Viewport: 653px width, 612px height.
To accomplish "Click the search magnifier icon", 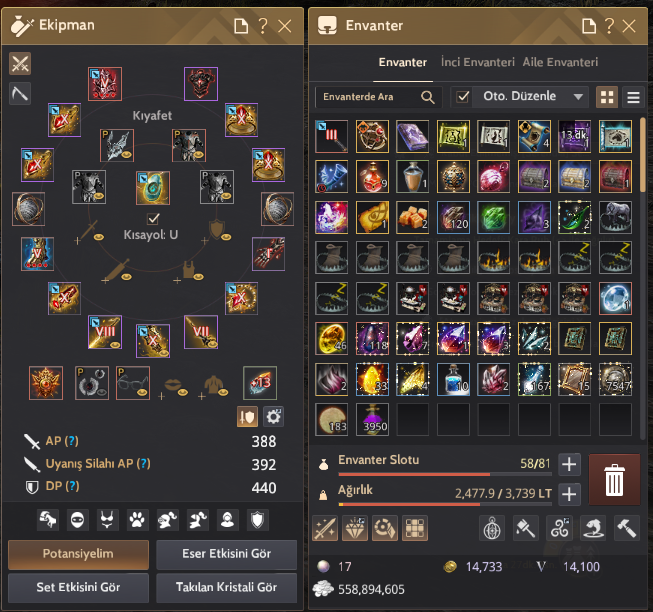I will (428, 97).
